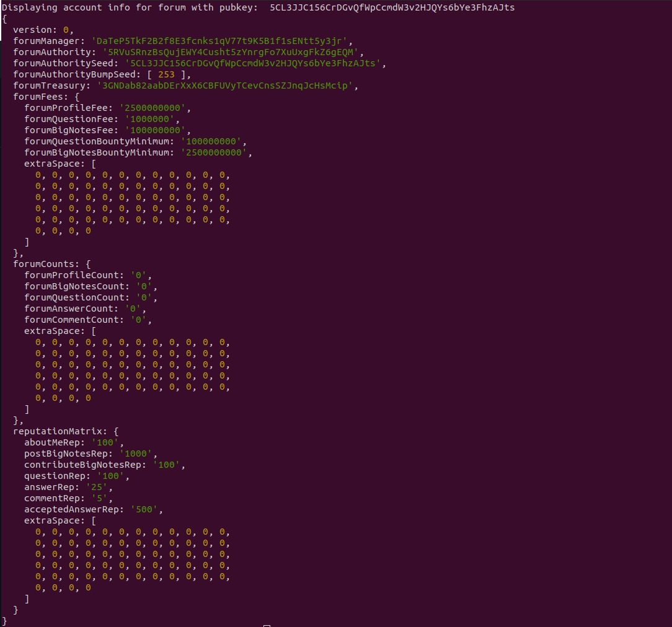Click the postBigNotesRep value 1000
672x627 pixels.
[x=138, y=454]
